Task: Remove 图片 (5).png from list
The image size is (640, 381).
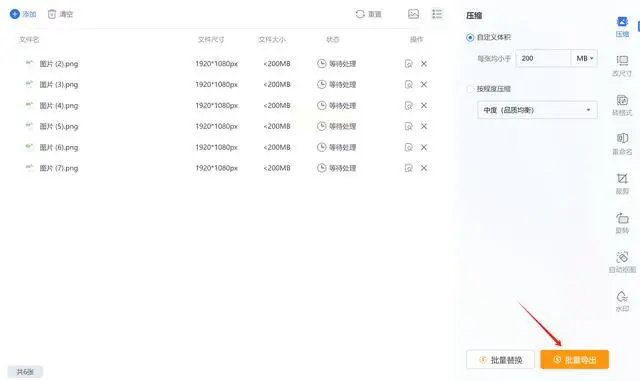Action: point(424,126)
